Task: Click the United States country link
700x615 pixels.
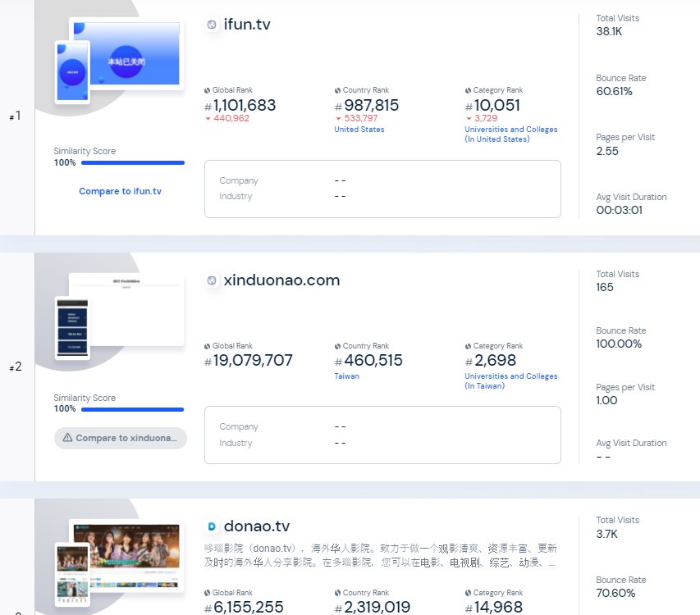Action: click(359, 130)
